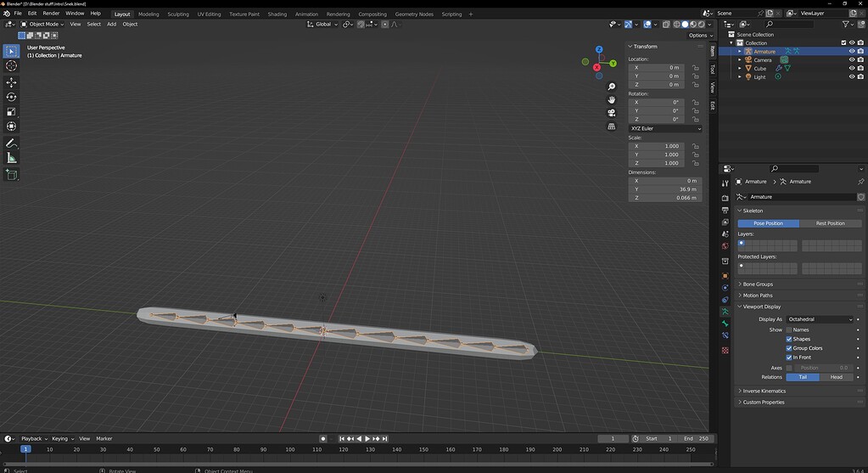Open the Playback popover in timeline
868x473 pixels.
(x=34, y=439)
